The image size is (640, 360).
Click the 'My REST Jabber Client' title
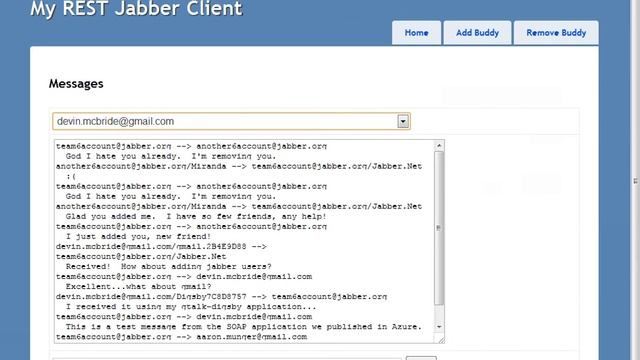tap(136, 9)
